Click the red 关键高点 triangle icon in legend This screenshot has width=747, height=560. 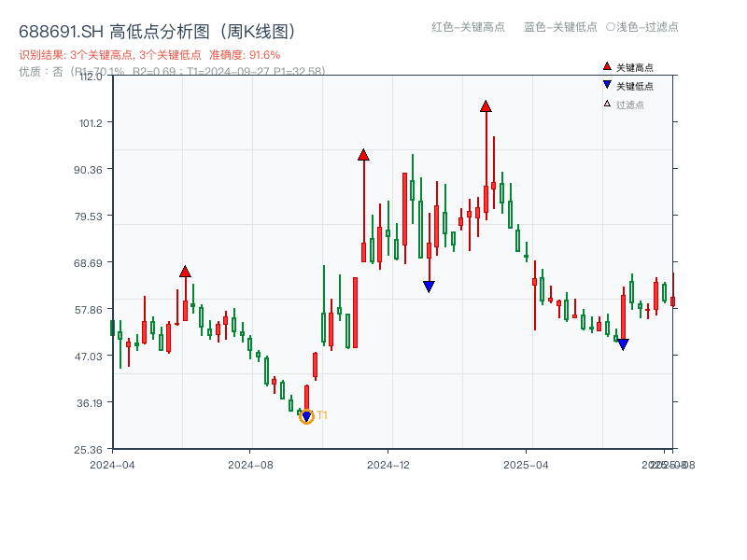click(605, 66)
